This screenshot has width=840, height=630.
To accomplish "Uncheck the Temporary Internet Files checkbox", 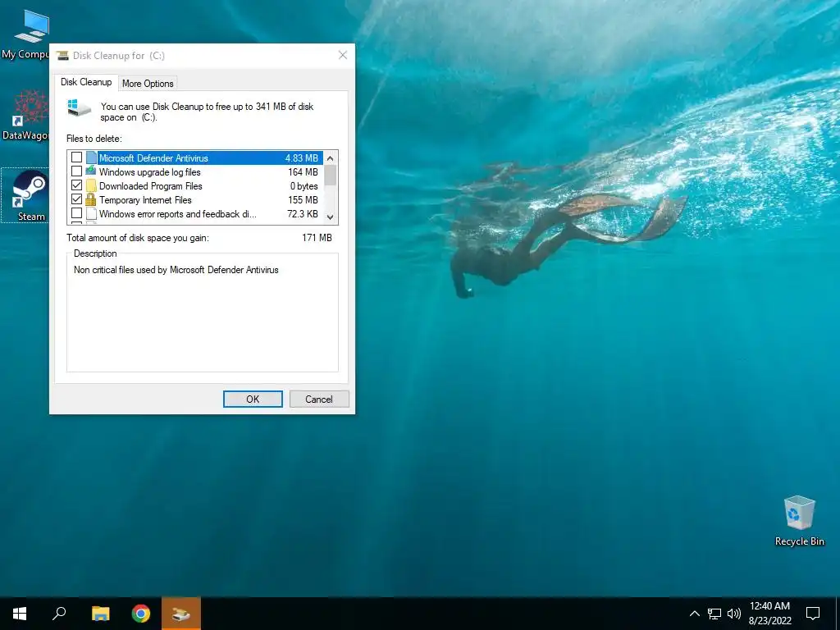I will [76, 199].
